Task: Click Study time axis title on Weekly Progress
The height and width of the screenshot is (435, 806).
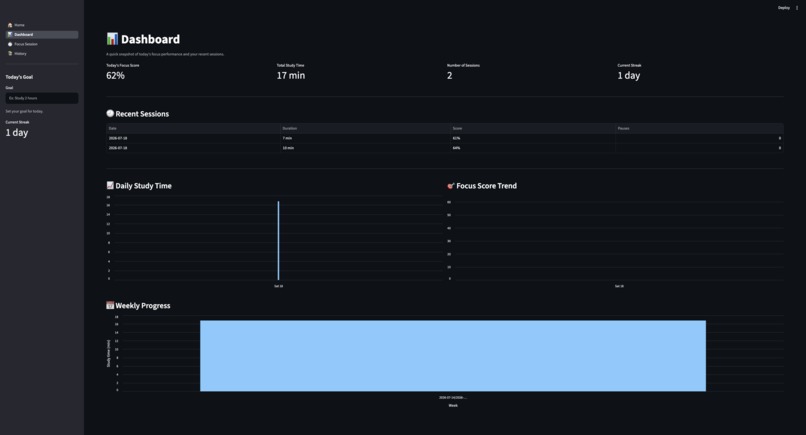Action: coord(108,353)
